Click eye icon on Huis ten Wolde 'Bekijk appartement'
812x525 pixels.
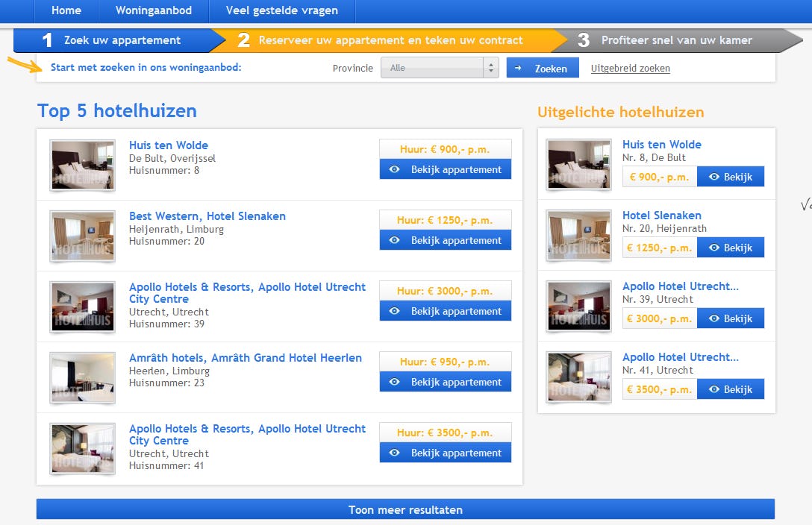point(395,170)
